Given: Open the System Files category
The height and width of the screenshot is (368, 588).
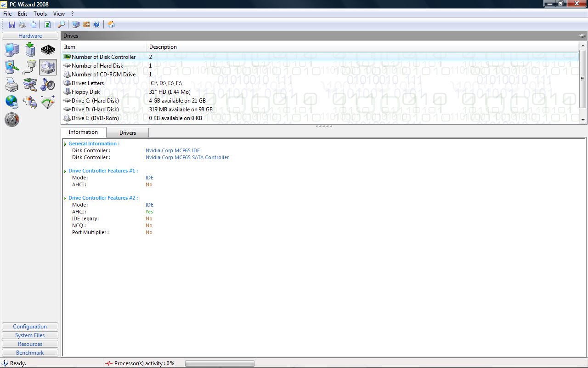Looking at the screenshot, I should [x=30, y=335].
